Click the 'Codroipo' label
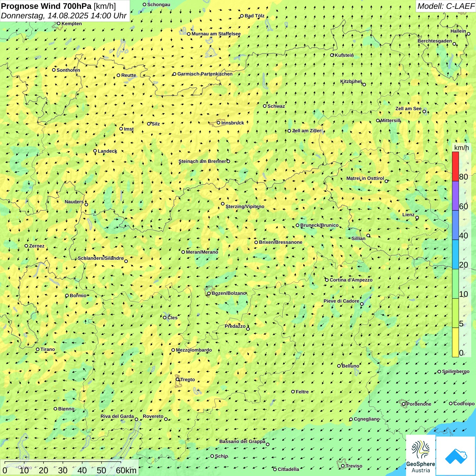Screen dimensions: 476x476 coord(464,404)
